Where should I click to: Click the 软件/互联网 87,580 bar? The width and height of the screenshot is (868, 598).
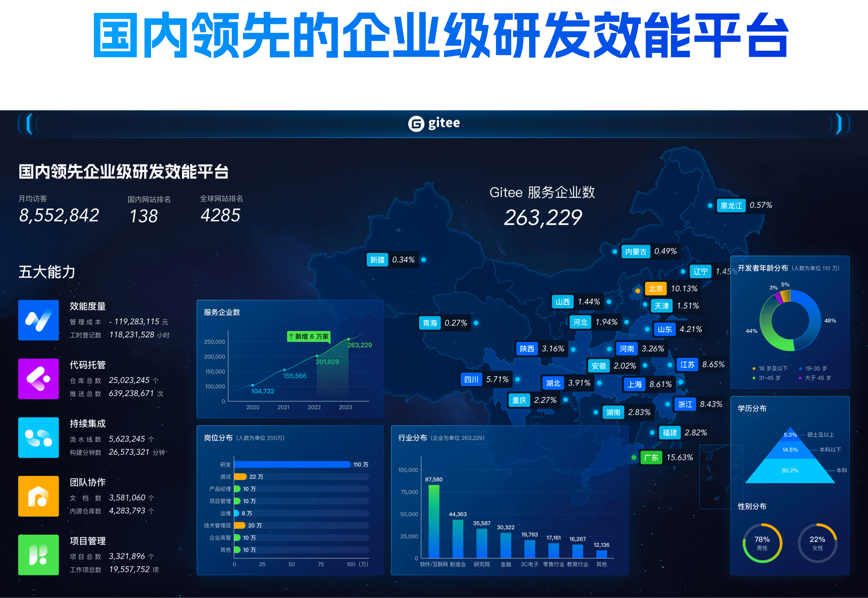434,521
